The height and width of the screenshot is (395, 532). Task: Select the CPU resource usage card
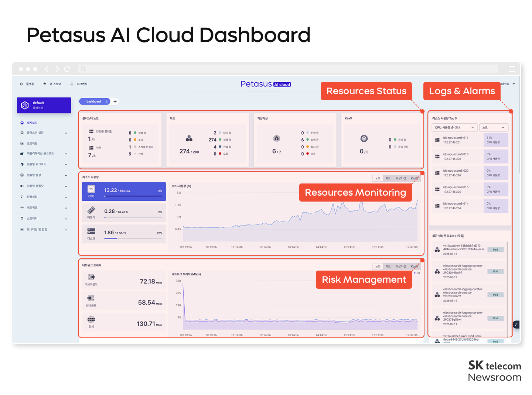(124, 191)
